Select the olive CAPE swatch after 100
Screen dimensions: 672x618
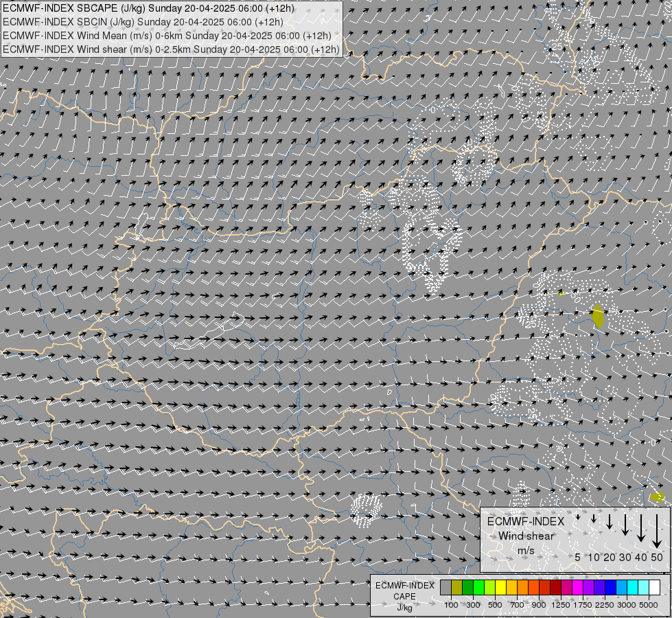click(x=457, y=588)
